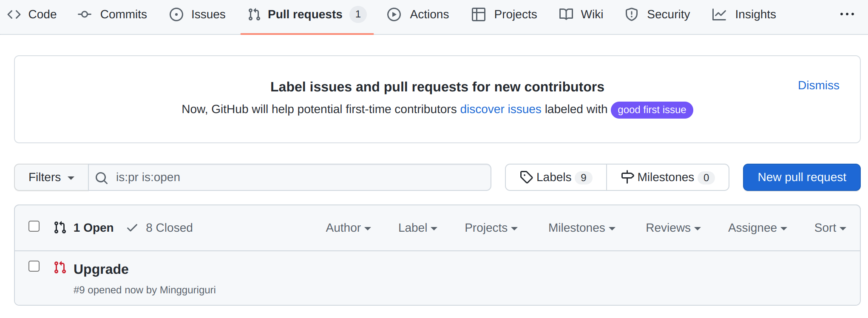
Task: Show the 8 Closed pull requests
Action: click(x=160, y=228)
